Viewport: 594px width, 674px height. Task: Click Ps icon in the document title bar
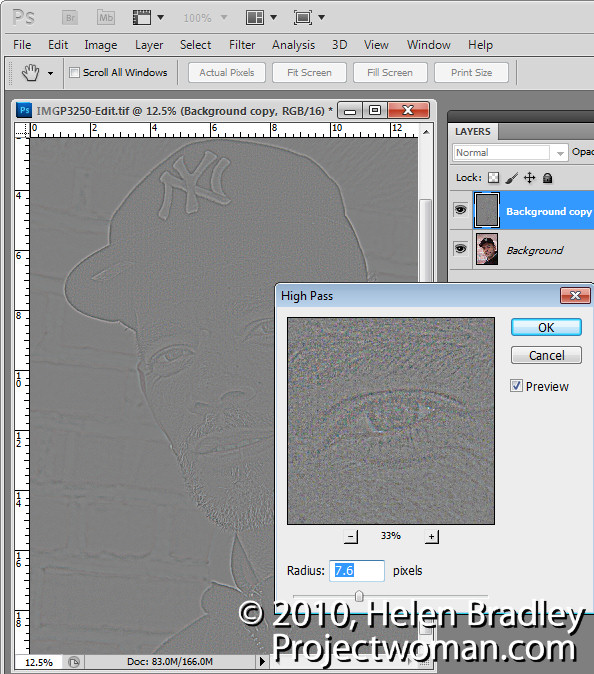click(x=24, y=110)
